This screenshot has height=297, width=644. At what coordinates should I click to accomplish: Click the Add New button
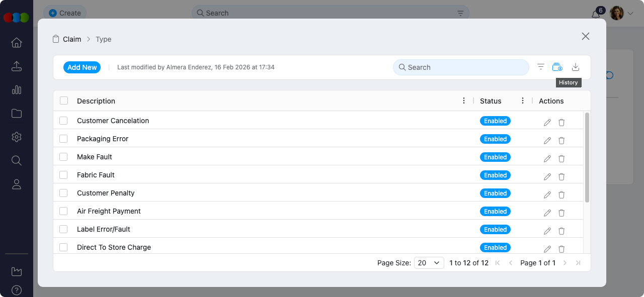pyautogui.click(x=82, y=67)
